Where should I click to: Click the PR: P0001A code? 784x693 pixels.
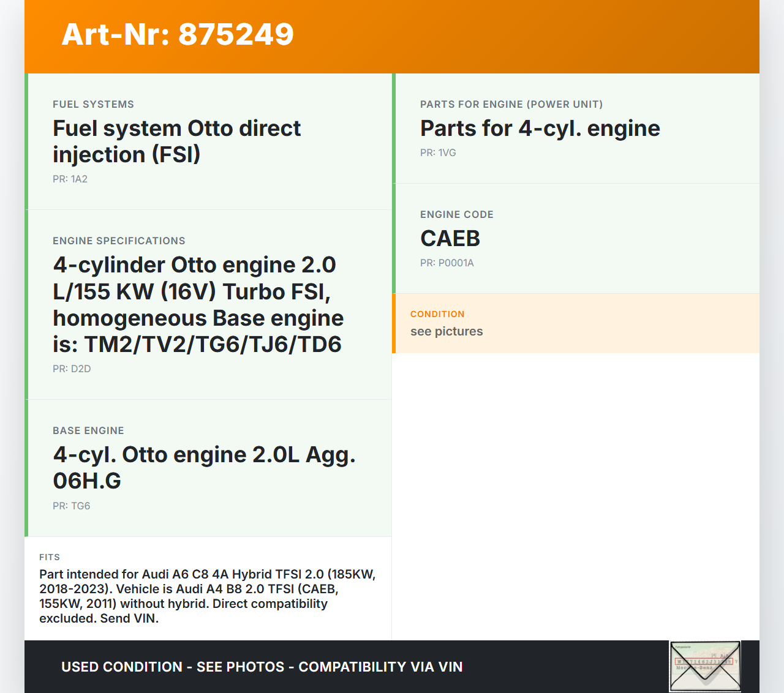pyautogui.click(x=447, y=263)
